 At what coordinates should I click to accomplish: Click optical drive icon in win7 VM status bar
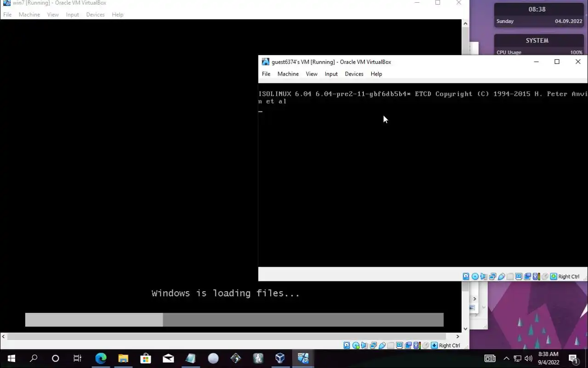coord(356,345)
